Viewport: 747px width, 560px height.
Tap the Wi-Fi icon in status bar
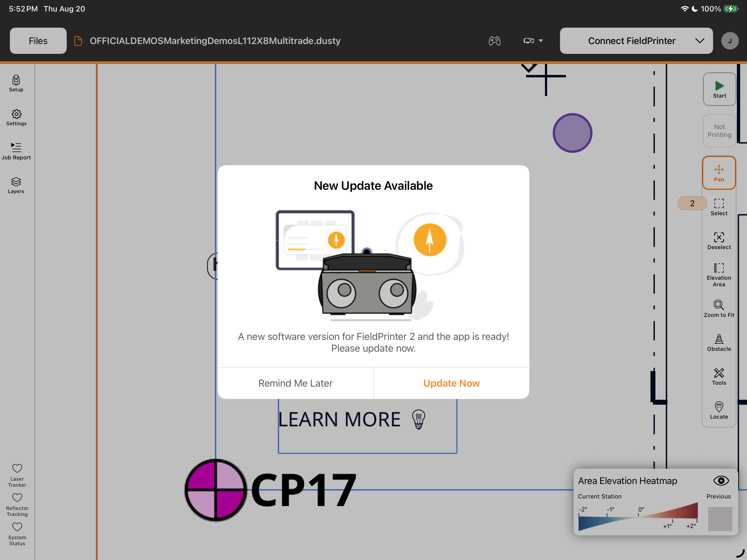coord(685,9)
